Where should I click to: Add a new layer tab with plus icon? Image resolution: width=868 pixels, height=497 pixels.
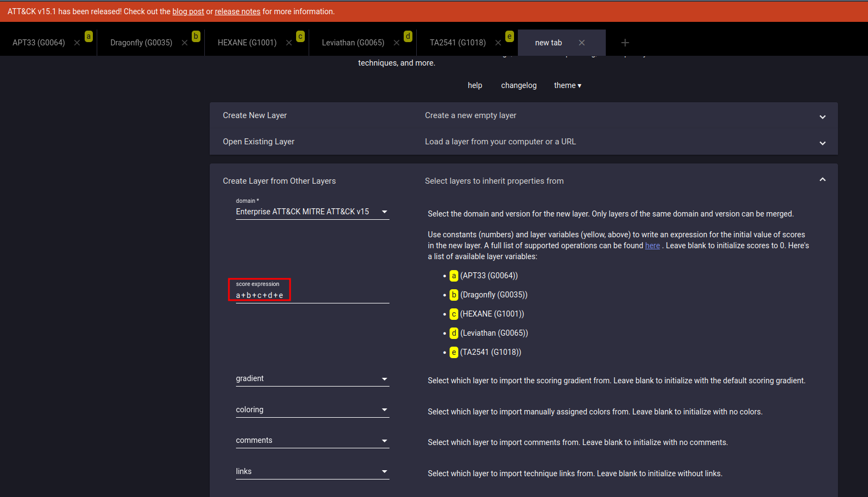tap(625, 43)
